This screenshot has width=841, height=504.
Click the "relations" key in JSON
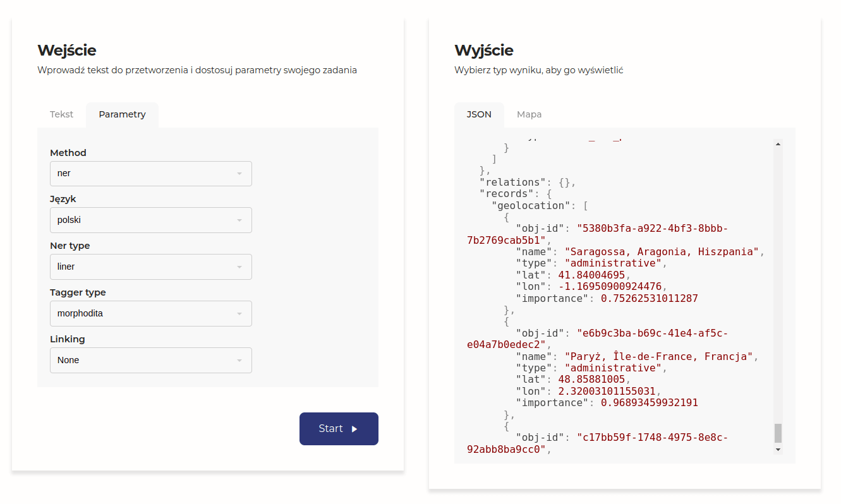[512, 182]
